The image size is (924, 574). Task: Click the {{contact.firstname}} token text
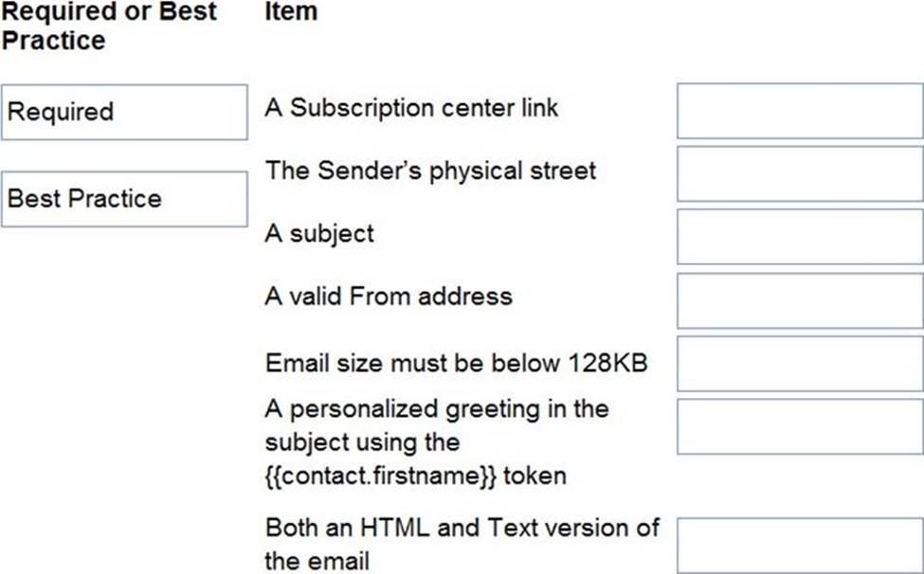click(381, 475)
